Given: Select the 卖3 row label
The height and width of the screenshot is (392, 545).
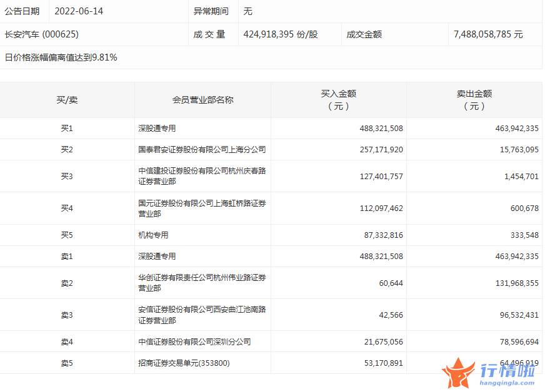Looking at the screenshot, I should [x=67, y=315].
